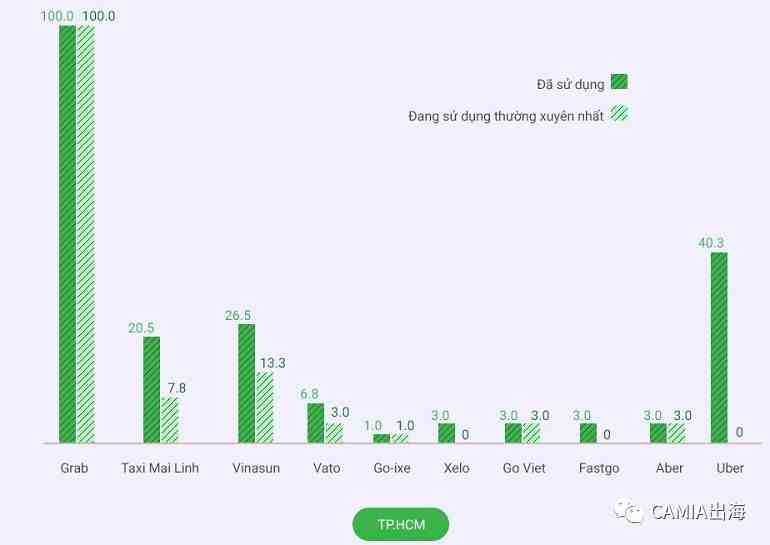Click the solid dark Grab bar
Viewport: 770px width, 545px height.
(x=67, y=234)
